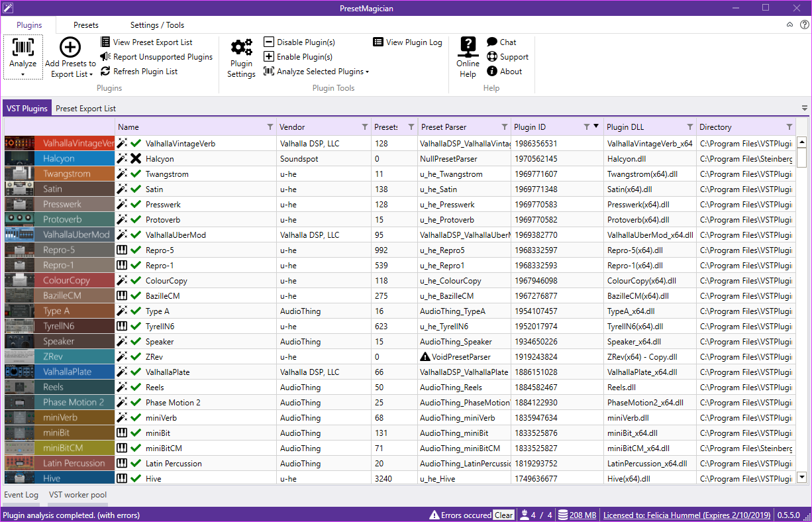Click the 4 / 4 worker count indicator
This screenshot has height=522, width=812.
pos(536,515)
